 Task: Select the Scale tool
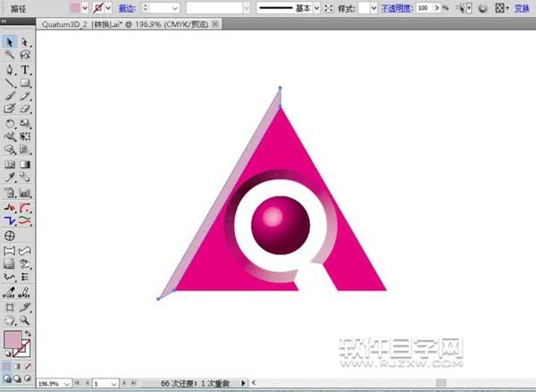(25, 123)
